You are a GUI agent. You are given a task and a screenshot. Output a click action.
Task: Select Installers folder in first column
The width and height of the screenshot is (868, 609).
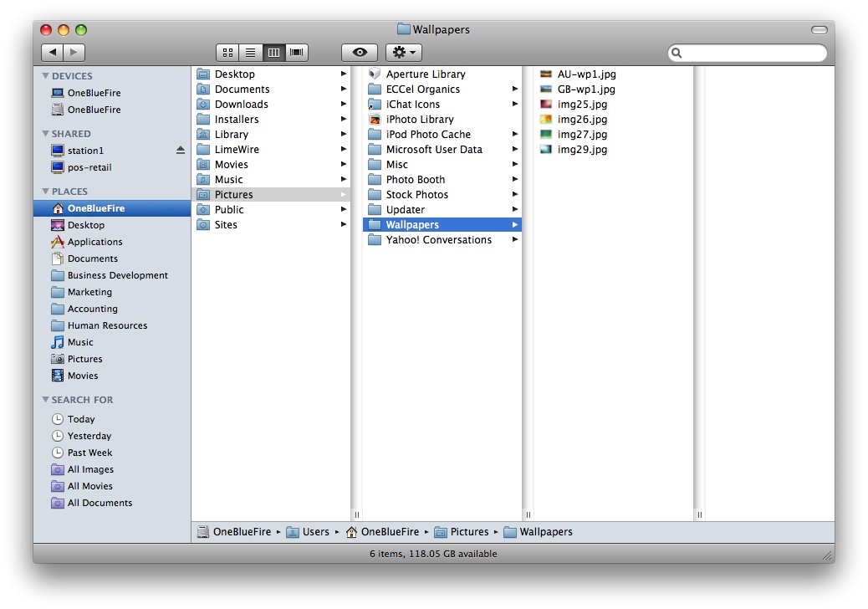(271, 119)
